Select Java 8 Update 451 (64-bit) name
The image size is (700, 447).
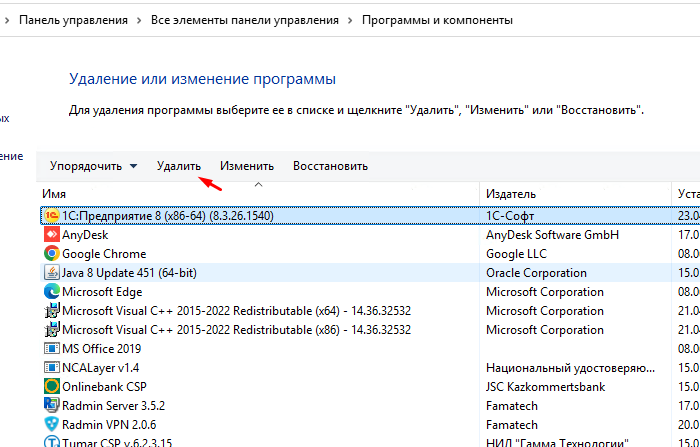point(129,273)
